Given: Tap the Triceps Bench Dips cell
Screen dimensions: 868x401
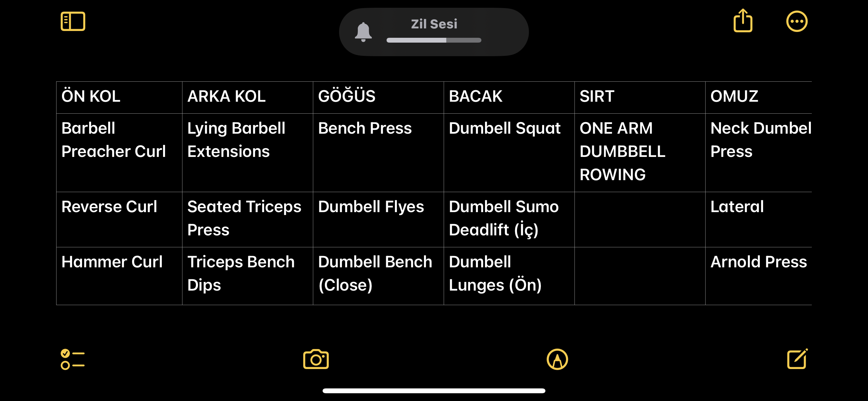Looking at the screenshot, I should (x=247, y=276).
